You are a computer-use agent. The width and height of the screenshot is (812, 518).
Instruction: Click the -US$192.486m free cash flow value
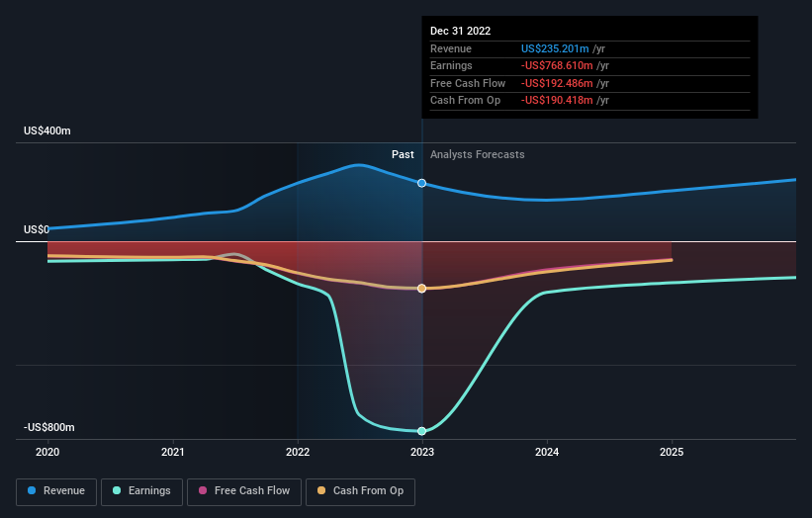(557, 83)
